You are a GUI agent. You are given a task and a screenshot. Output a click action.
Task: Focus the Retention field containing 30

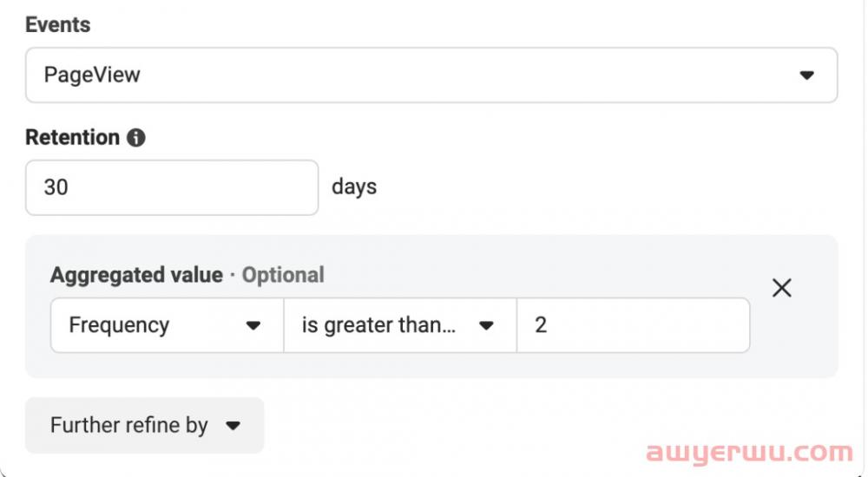pos(172,187)
